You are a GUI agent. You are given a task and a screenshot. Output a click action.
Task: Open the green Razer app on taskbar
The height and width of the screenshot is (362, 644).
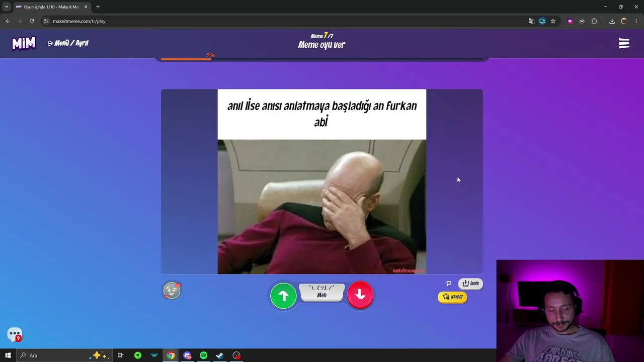[137, 355]
